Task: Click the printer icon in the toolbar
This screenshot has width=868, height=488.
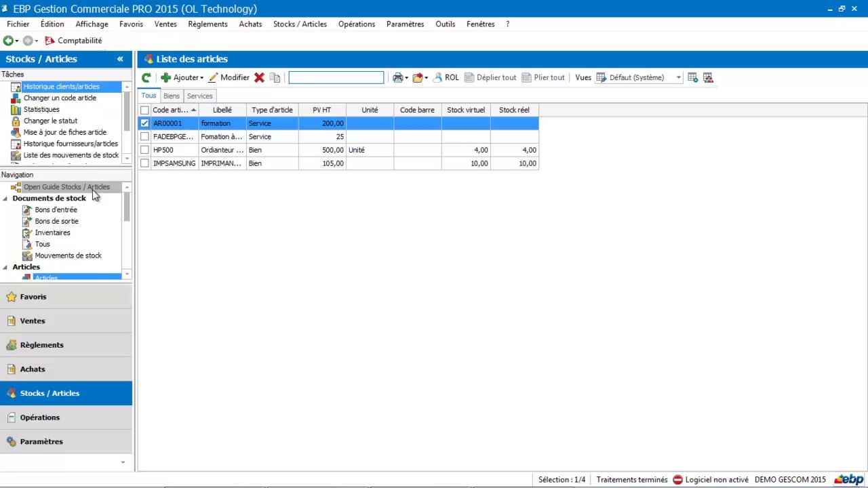Action: [x=397, y=78]
